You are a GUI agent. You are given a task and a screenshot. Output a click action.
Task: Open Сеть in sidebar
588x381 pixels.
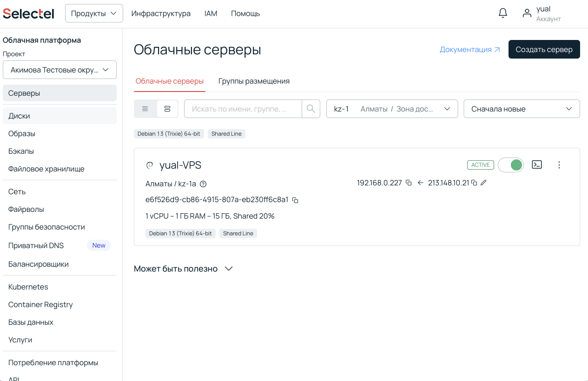[59, 191]
